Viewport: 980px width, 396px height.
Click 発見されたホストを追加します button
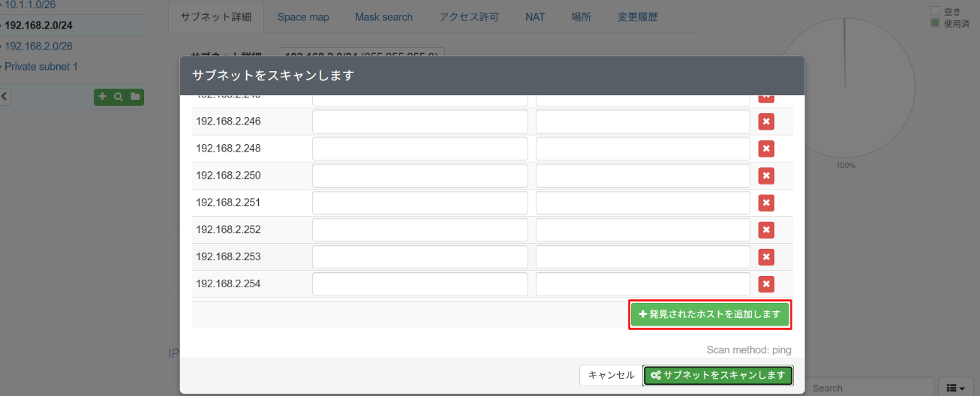click(x=710, y=314)
